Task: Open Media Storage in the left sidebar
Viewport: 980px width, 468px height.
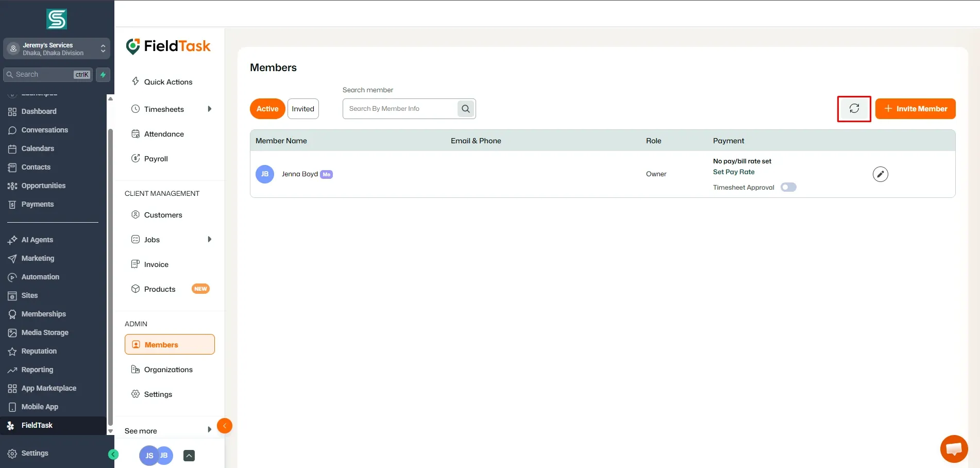Action: tap(45, 332)
